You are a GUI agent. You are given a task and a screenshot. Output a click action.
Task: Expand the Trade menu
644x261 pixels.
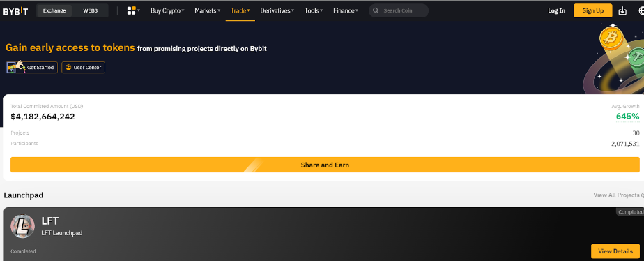tap(240, 10)
